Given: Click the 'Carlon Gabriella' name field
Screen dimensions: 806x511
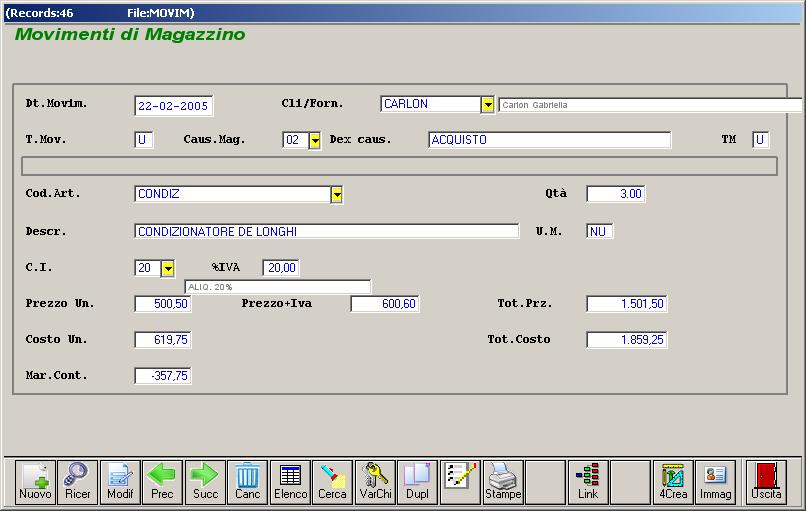Looking at the screenshot, I should click(650, 105).
